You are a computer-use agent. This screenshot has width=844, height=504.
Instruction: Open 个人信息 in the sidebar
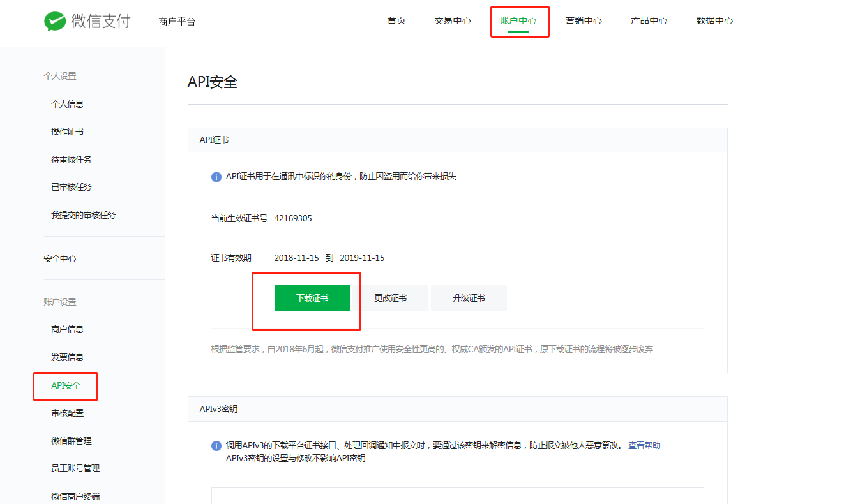tap(68, 104)
